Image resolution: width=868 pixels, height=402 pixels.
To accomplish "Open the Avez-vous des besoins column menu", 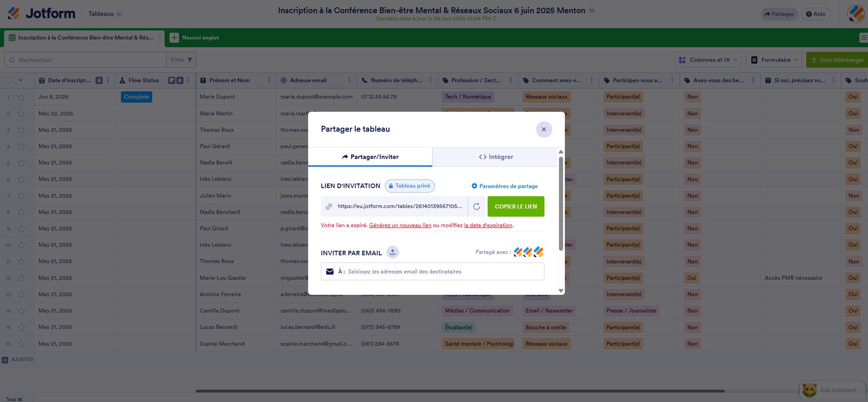I will (x=753, y=80).
